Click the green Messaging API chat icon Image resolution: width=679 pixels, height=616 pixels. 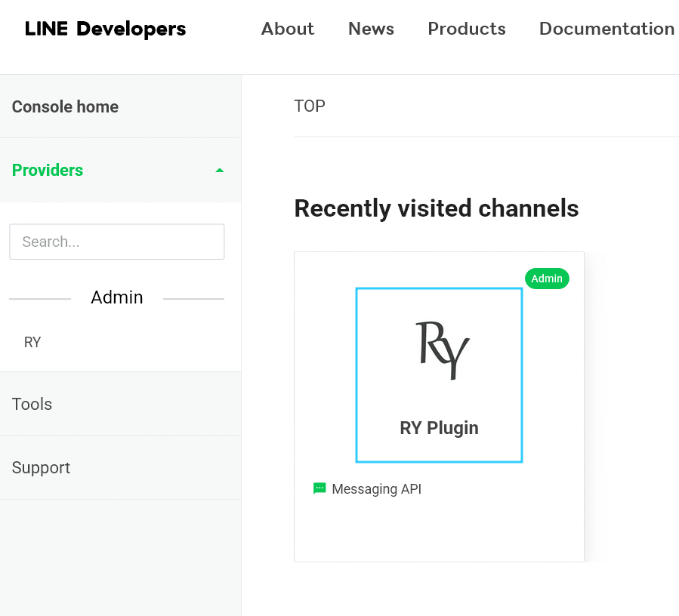tap(319, 488)
